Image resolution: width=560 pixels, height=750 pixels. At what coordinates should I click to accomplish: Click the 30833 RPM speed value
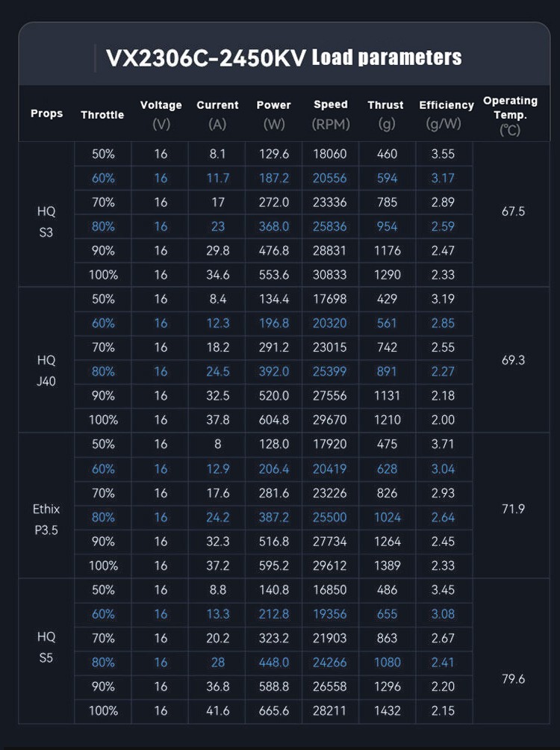point(330,275)
